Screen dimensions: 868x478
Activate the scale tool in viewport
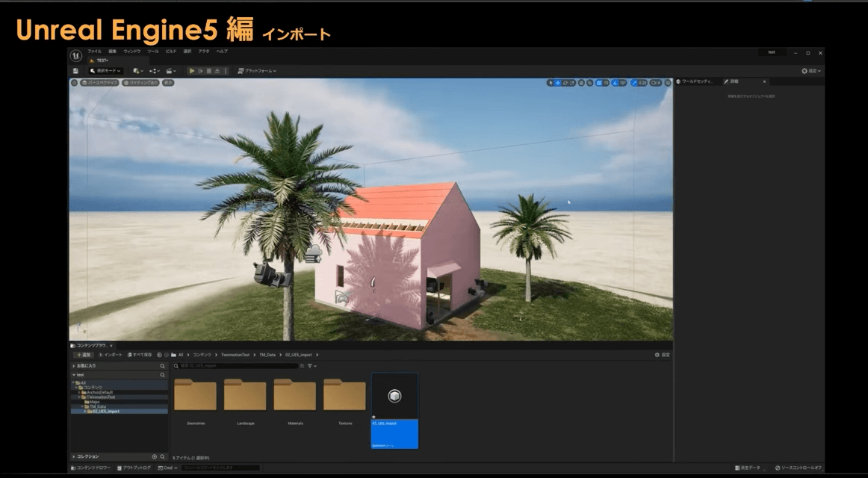pos(572,83)
